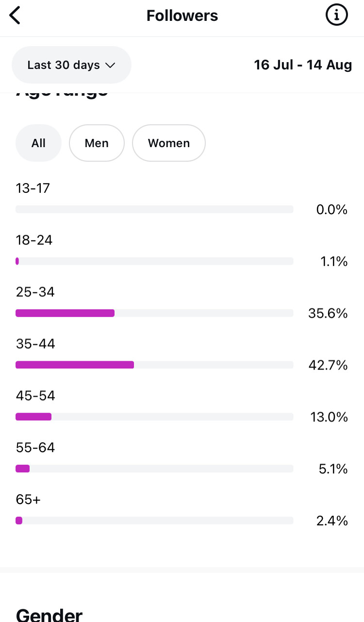Tap the 35-44 progress bar
The image size is (364, 622).
click(x=75, y=365)
